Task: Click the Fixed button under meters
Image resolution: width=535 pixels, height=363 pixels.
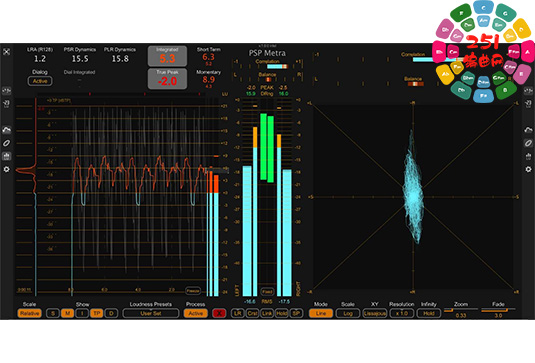Action: coord(267,292)
